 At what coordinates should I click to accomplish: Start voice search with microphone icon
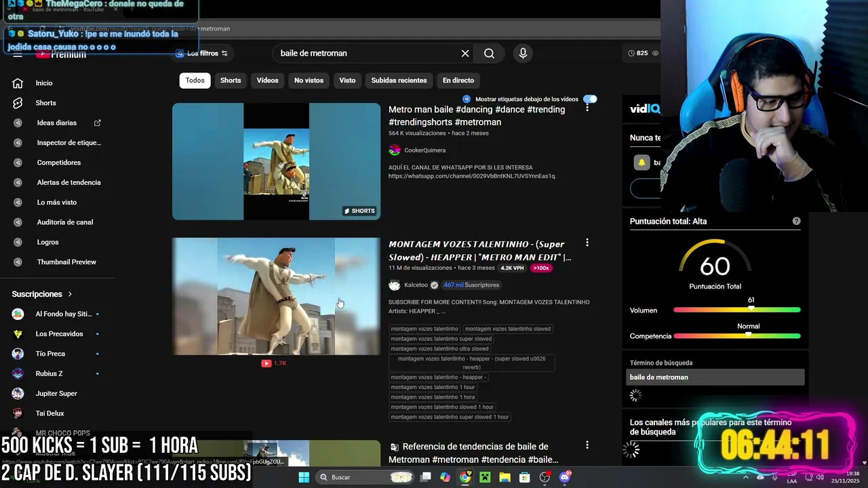coord(523,54)
